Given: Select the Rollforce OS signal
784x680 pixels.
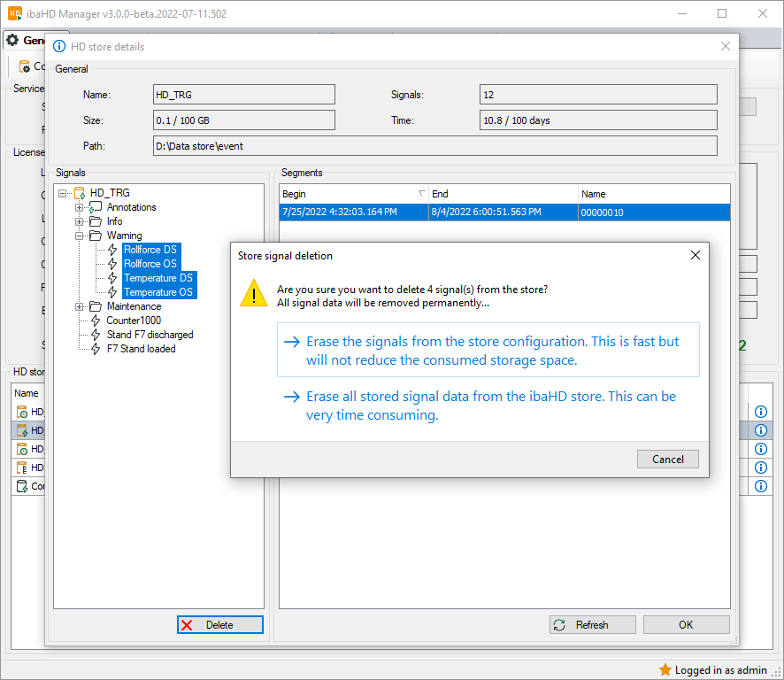Looking at the screenshot, I should [x=150, y=263].
